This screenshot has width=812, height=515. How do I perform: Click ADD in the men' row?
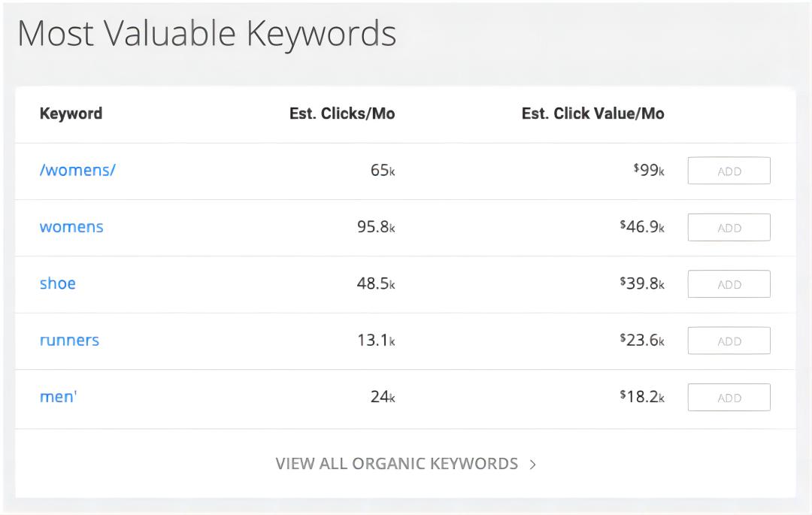click(x=729, y=398)
